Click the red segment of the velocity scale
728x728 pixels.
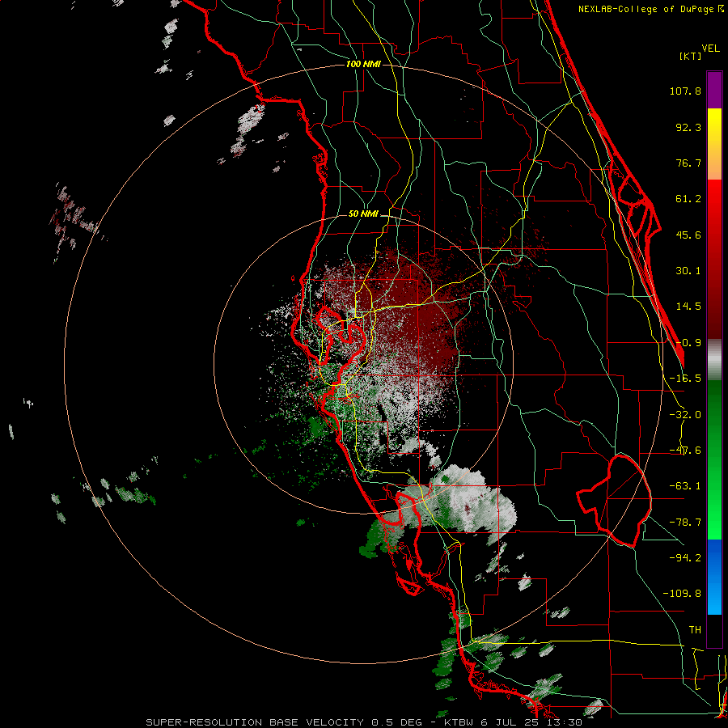pyautogui.click(x=714, y=259)
